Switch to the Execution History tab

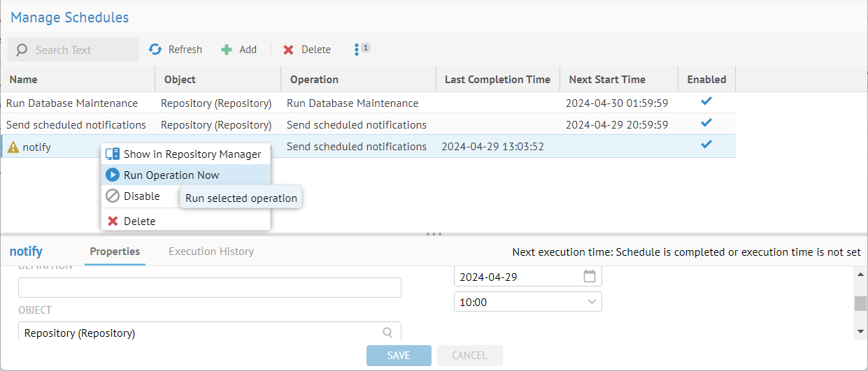pos(211,252)
